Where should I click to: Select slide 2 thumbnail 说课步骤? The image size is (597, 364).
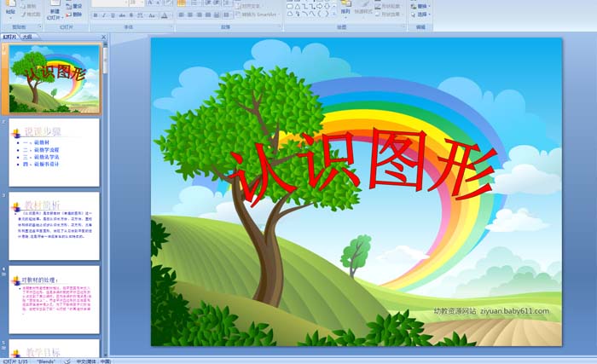[x=54, y=153]
